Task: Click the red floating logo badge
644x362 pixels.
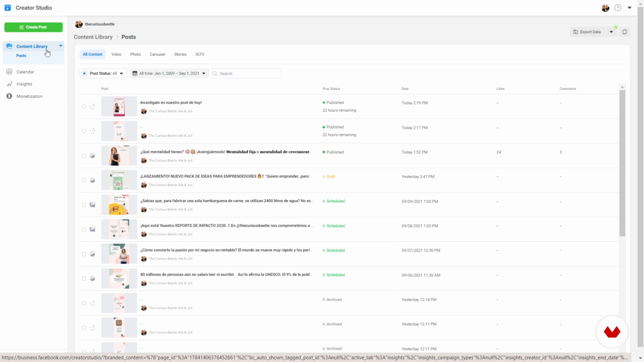Action: coord(612,332)
